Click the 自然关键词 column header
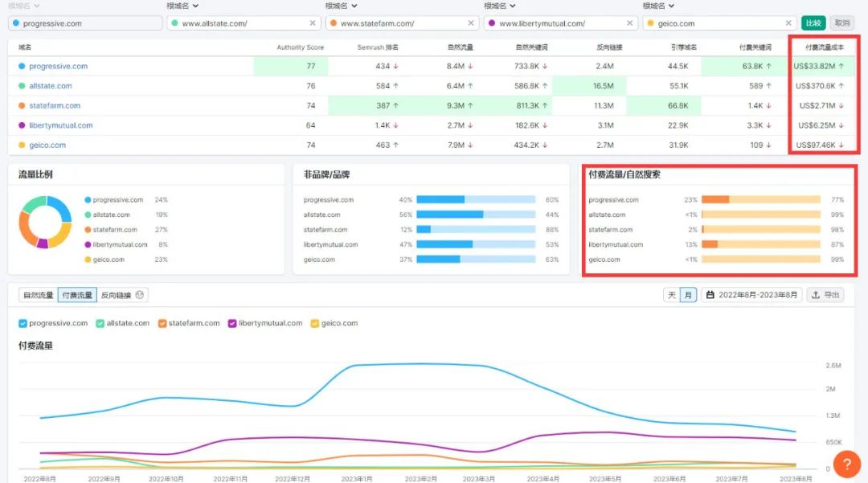The image size is (868, 483). (x=531, y=47)
